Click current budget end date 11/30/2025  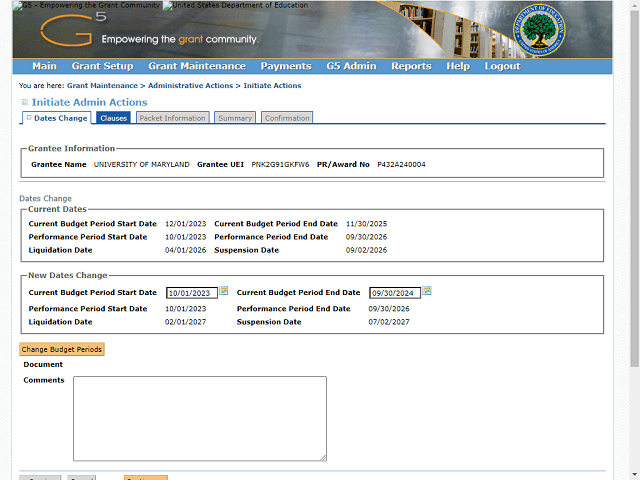point(367,224)
